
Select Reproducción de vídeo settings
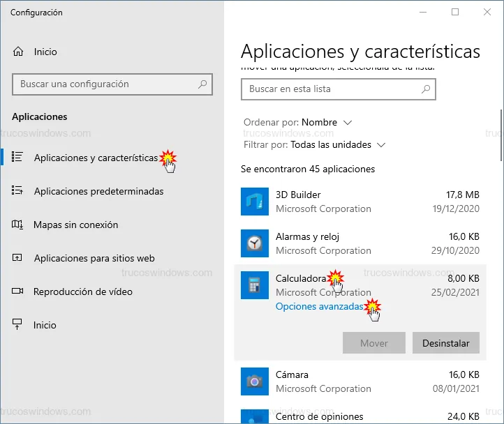tap(82, 291)
